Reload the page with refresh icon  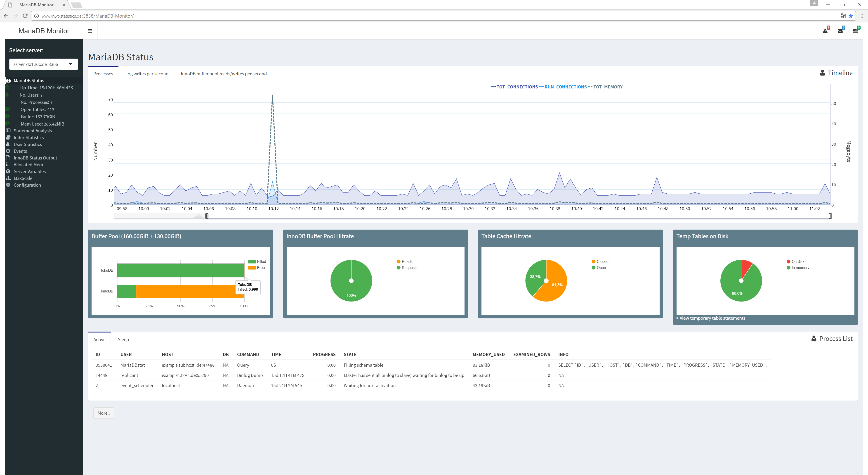click(x=25, y=16)
